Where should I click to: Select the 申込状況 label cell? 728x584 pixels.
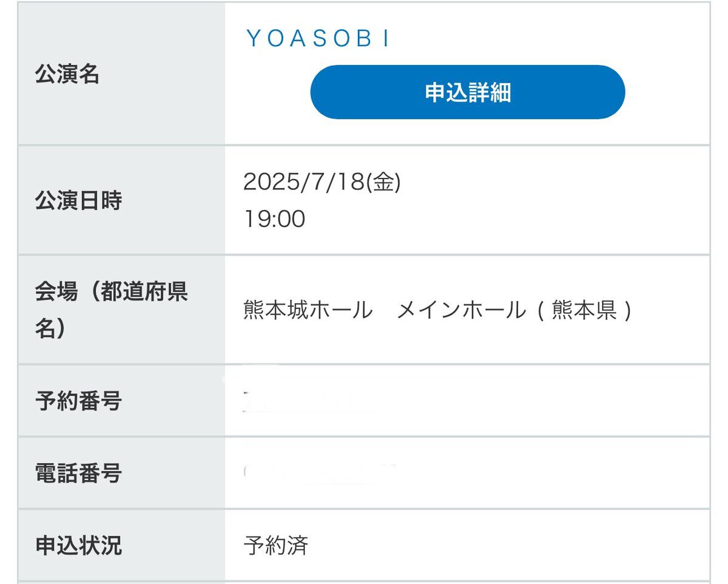click(121, 545)
